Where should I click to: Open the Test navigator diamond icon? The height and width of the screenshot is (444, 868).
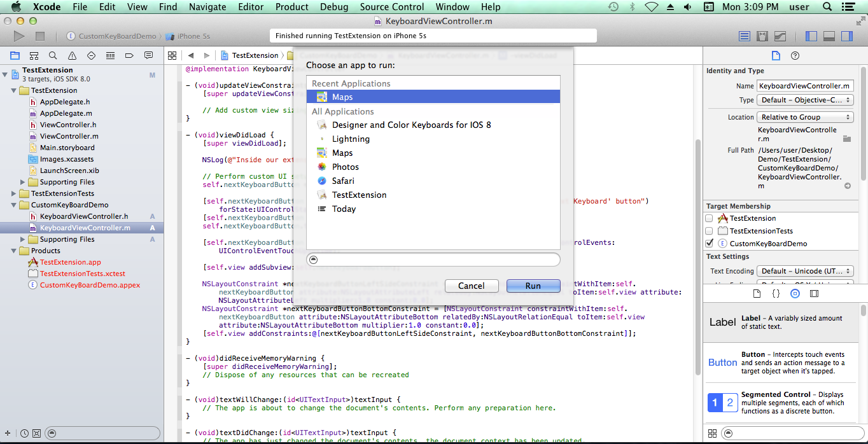pyautogui.click(x=91, y=55)
